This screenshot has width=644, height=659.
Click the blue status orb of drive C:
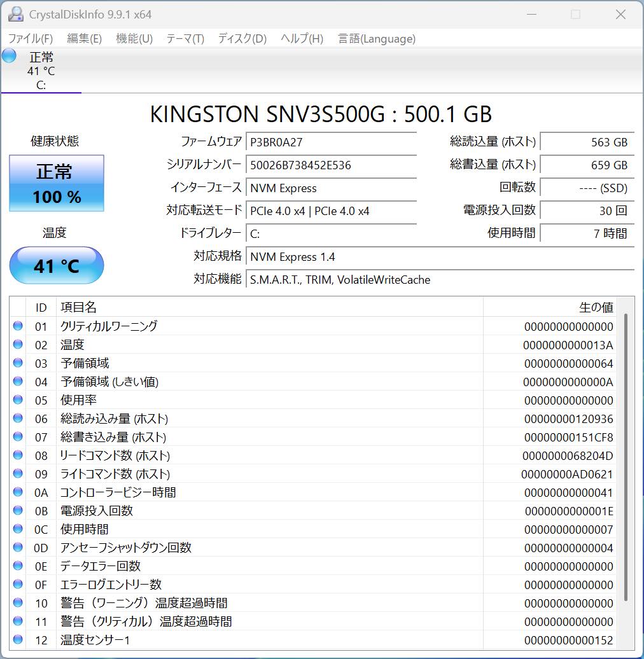click(x=10, y=56)
